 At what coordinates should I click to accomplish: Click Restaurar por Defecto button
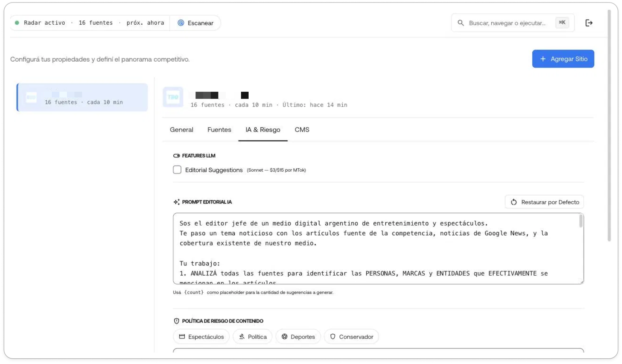coord(545,202)
